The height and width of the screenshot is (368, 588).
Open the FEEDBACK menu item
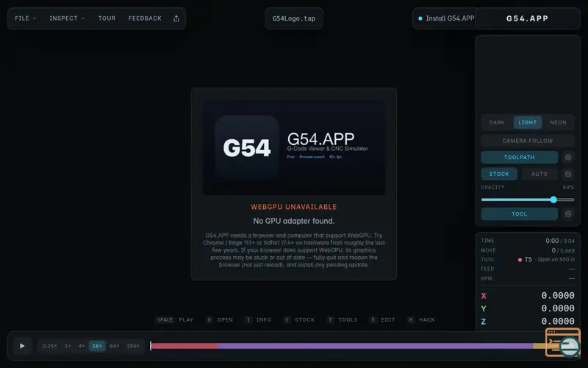click(145, 18)
